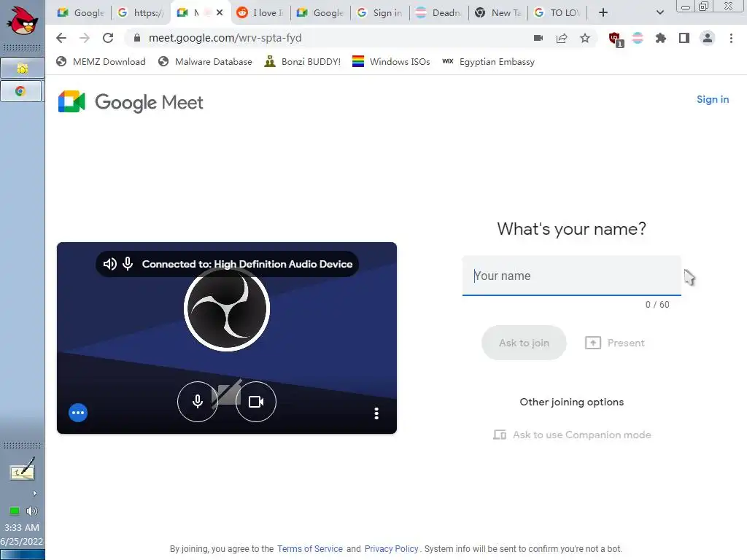Open camera permission icon in address bar

538,38
